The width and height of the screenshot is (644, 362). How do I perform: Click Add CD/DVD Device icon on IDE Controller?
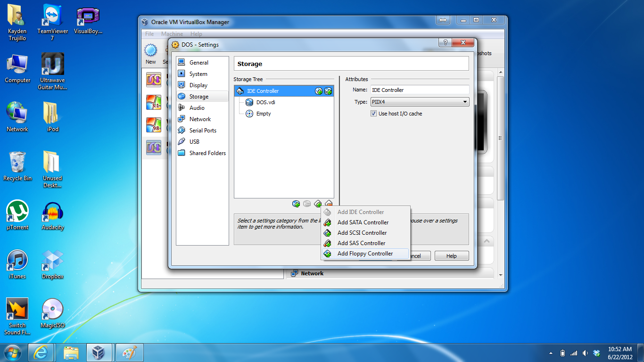(x=319, y=91)
